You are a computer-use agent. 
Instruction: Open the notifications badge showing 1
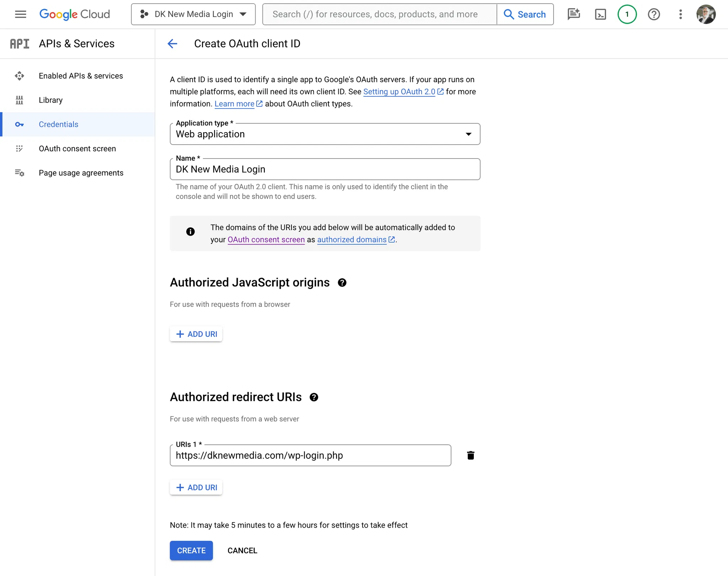627,14
